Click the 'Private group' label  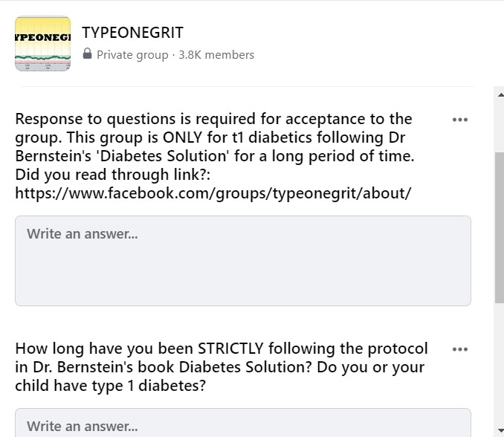coord(132,54)
